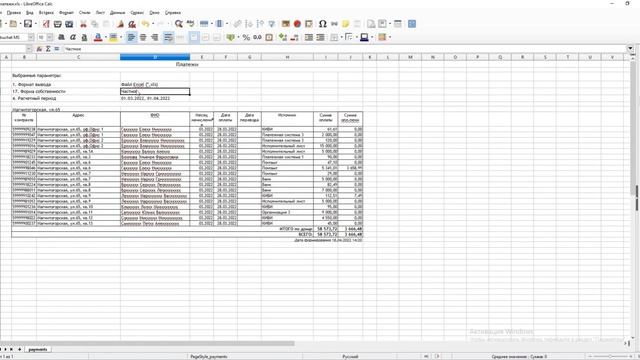Open the font size dropdown
Viewport: 640px width, 360px height.
click(x=50, y=37)
